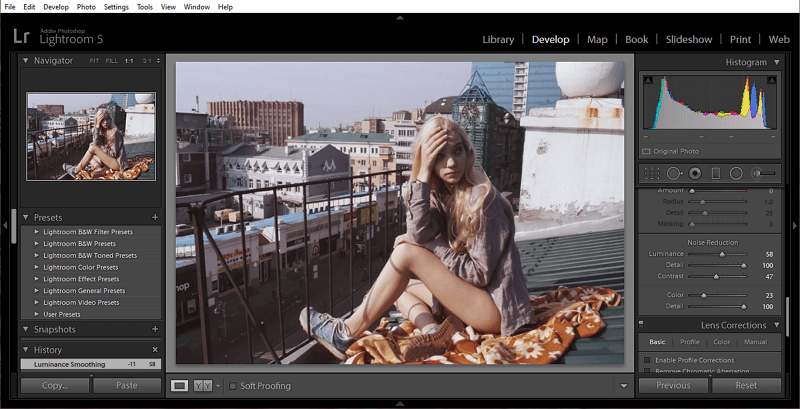The image size is (800, 409).
Task: Select Luminance Smoothing history step
Action: click(91, 364)
